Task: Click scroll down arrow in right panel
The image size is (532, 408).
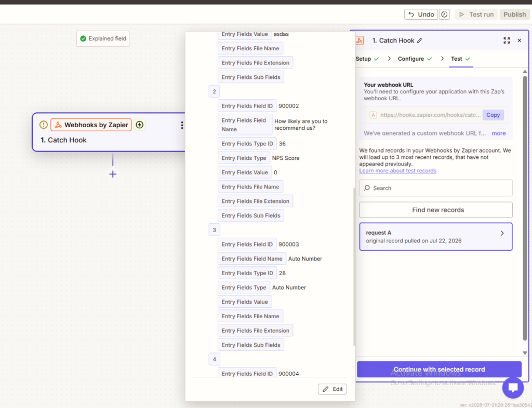Action: [525, 353]
